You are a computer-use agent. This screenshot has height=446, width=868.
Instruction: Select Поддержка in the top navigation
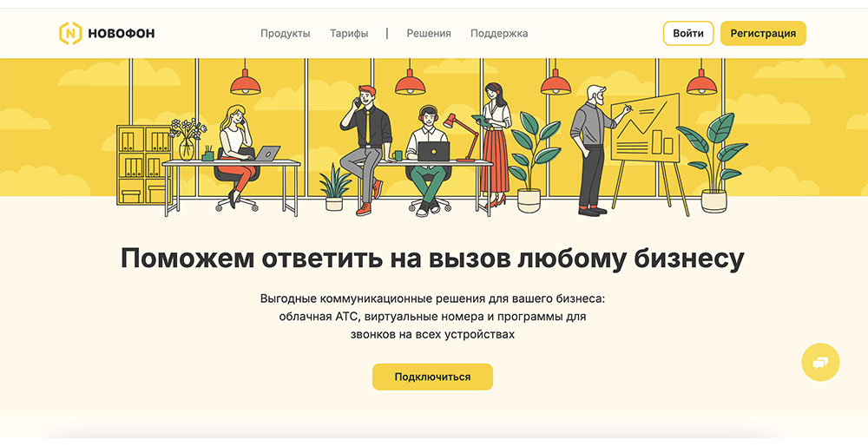(x=499, y=33)
